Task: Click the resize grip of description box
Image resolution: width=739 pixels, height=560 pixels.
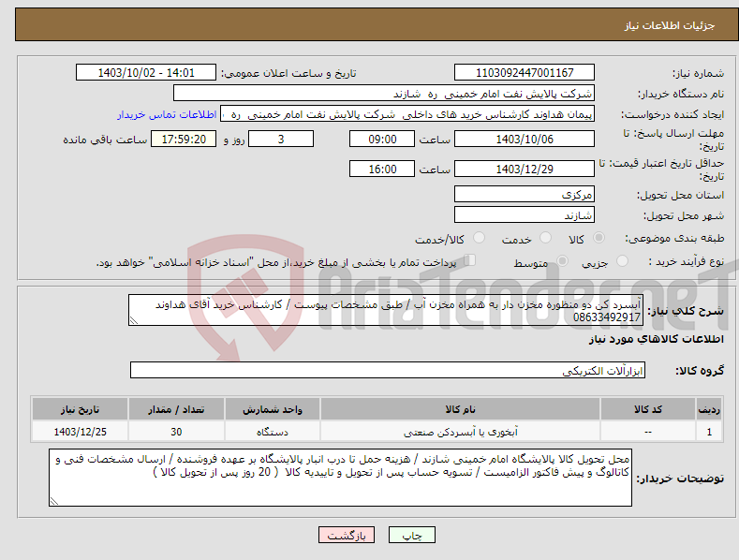Action: click(x=133, y=321)
